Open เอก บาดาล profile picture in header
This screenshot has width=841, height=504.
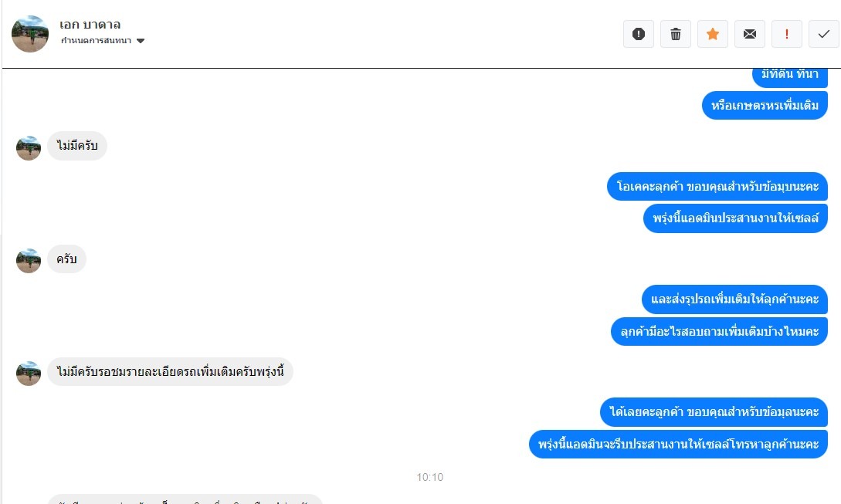(x=30, y=34)
